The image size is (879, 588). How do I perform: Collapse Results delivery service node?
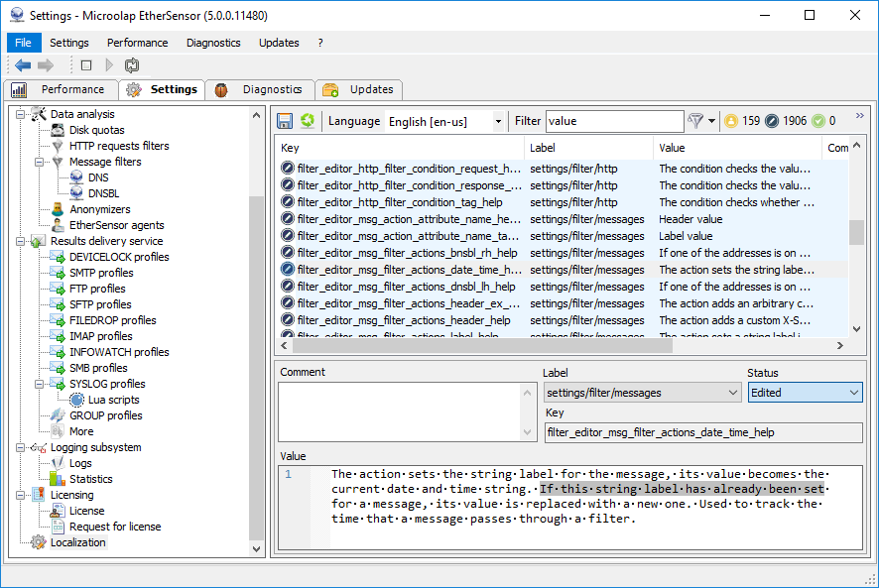(20, 242)
